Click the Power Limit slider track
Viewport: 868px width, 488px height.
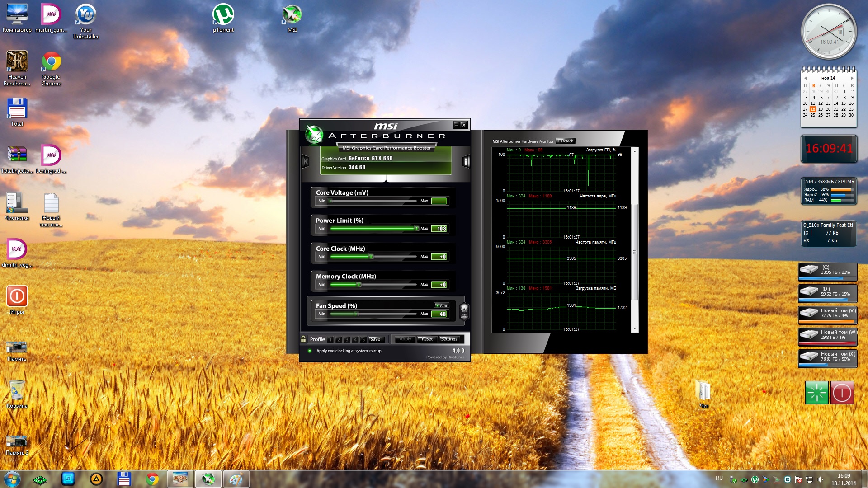coord(373,229)
